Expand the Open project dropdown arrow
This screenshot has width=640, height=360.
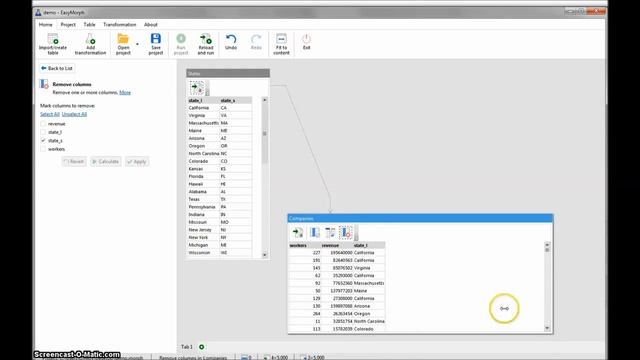click(137, 44)
